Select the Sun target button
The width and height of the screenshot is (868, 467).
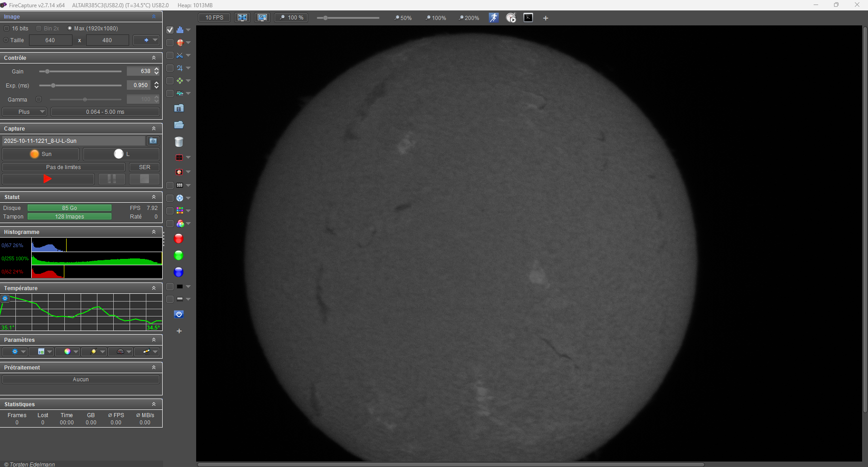tap(40, 154)
